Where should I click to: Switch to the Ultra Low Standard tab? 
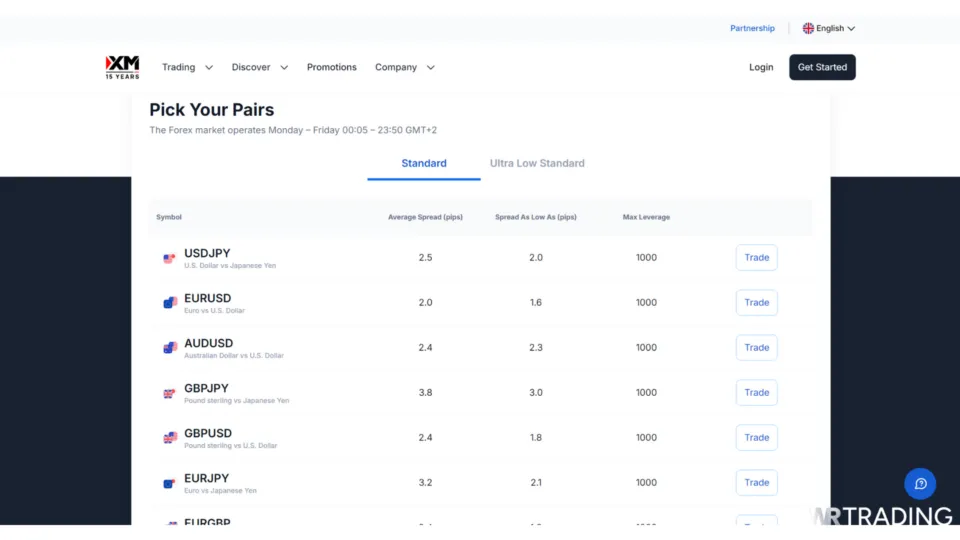(537, 163)
